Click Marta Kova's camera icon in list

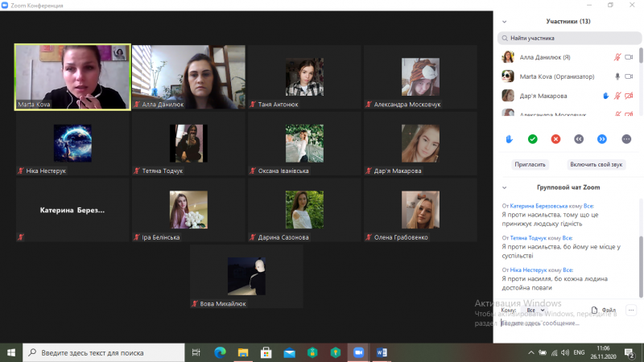[629, 76]
